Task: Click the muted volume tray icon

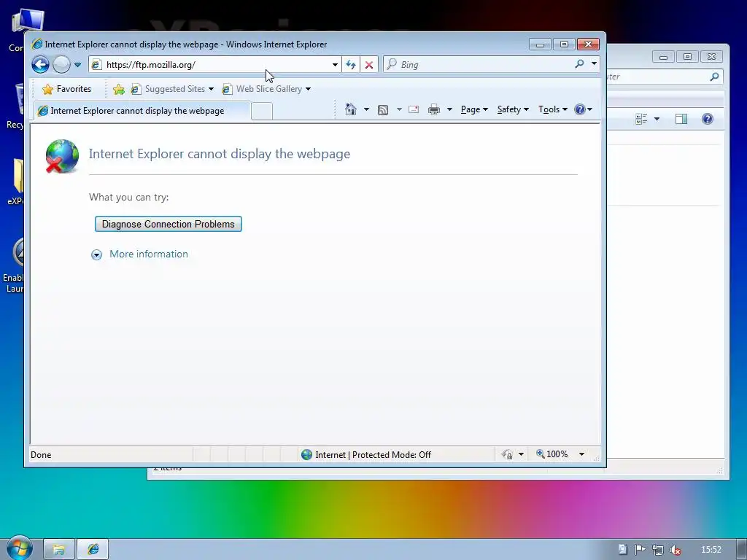Action: 675,550
